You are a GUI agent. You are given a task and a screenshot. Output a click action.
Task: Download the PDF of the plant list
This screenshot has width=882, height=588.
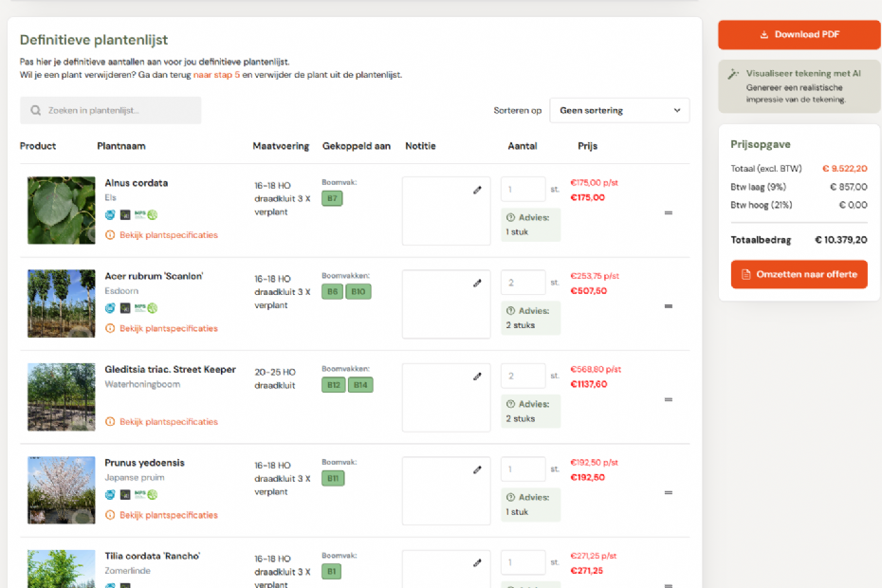click(x=799, y=35)
